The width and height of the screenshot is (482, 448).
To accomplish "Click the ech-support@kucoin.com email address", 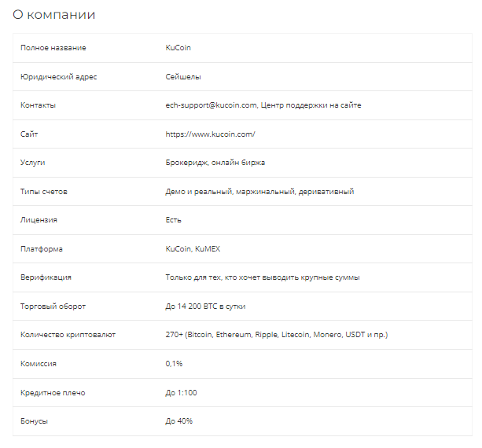I will (x=212, y=105).
